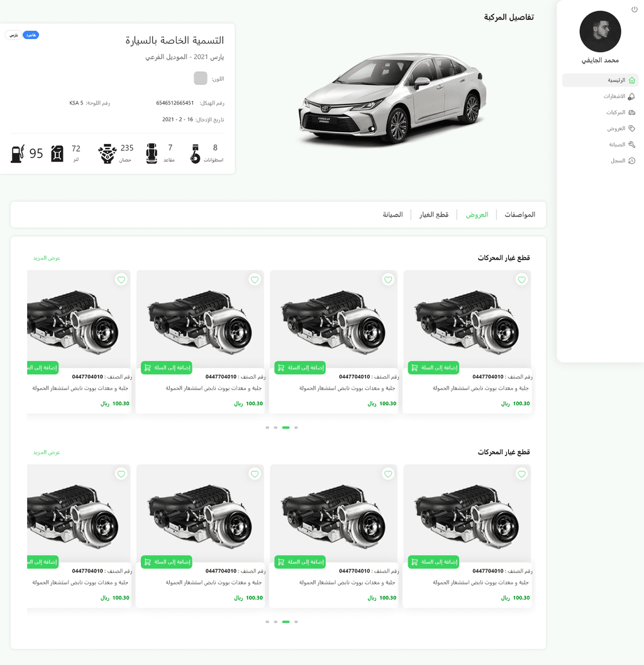This screenshot has width=644, height=665.
Task: Favorite the first top-row product with heart
Action: (521, 280)
